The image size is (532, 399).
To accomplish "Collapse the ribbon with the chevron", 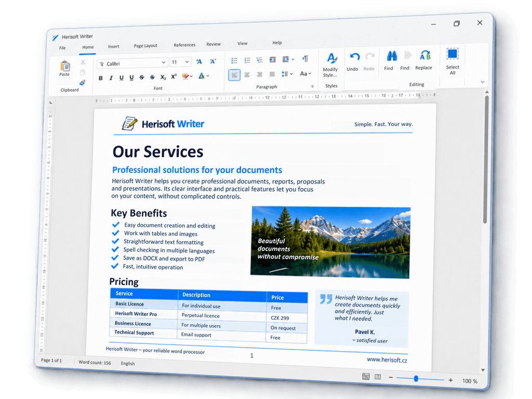I will [x=483, y=82].
